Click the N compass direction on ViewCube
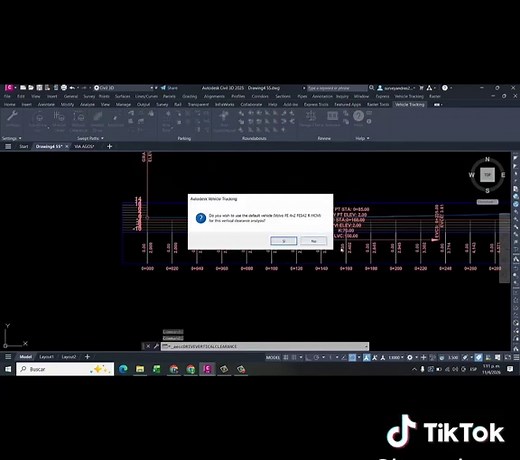The image size is (520, 460). click(487, 159)
